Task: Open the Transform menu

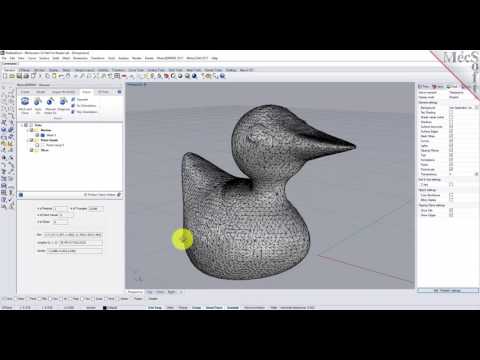Action: 98,58
